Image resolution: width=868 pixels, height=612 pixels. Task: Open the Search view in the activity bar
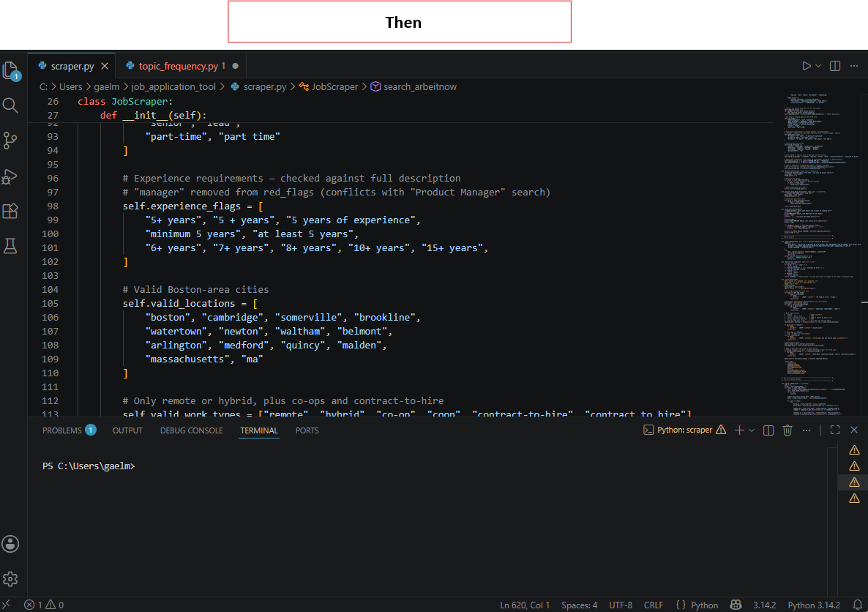tap(10, 105)
